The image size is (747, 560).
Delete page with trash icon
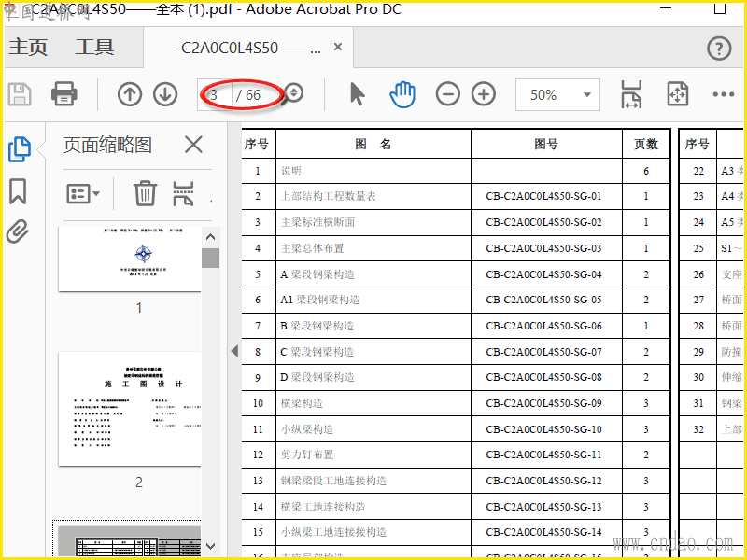(145, 193)
